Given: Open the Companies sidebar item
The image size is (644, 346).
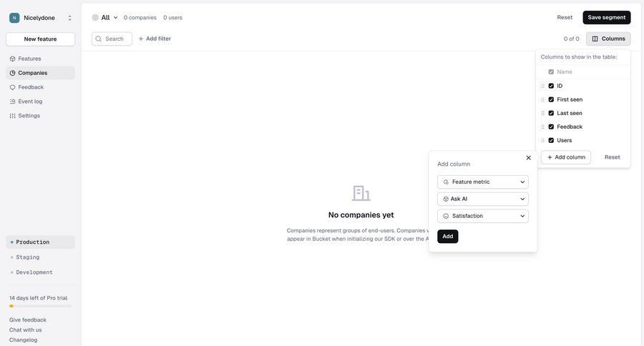Looking at the screenshot, I should pos(33,73).
